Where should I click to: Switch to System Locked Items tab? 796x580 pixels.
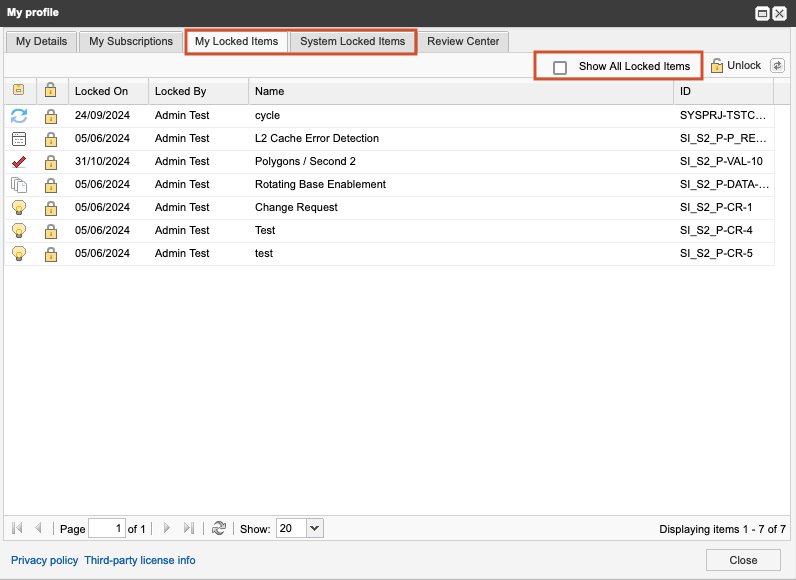(352, 41)
